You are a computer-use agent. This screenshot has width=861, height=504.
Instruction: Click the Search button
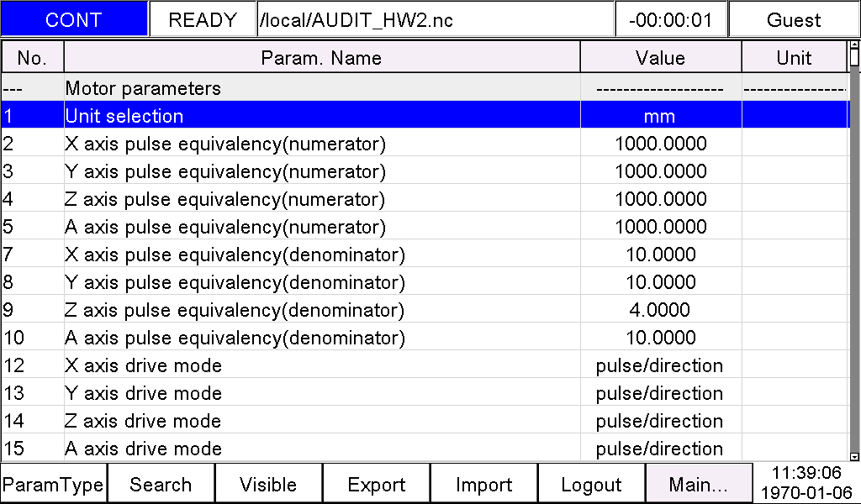click(161, 484)
